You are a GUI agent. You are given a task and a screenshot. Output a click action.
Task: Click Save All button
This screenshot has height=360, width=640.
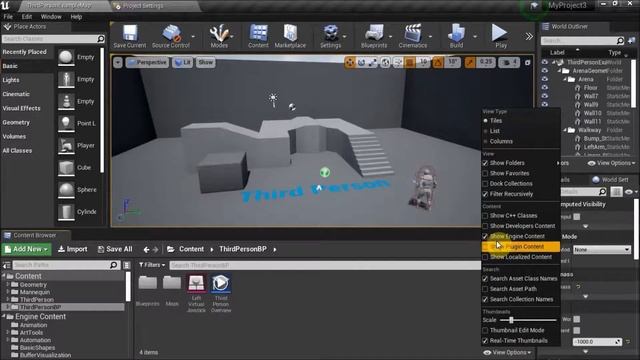coord(115,249)
